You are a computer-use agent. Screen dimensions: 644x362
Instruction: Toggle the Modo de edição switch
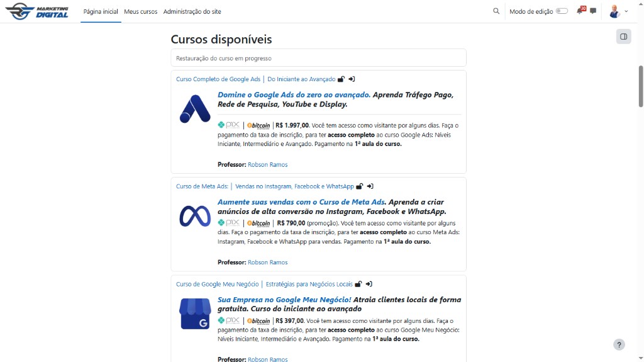coord(562,11)
